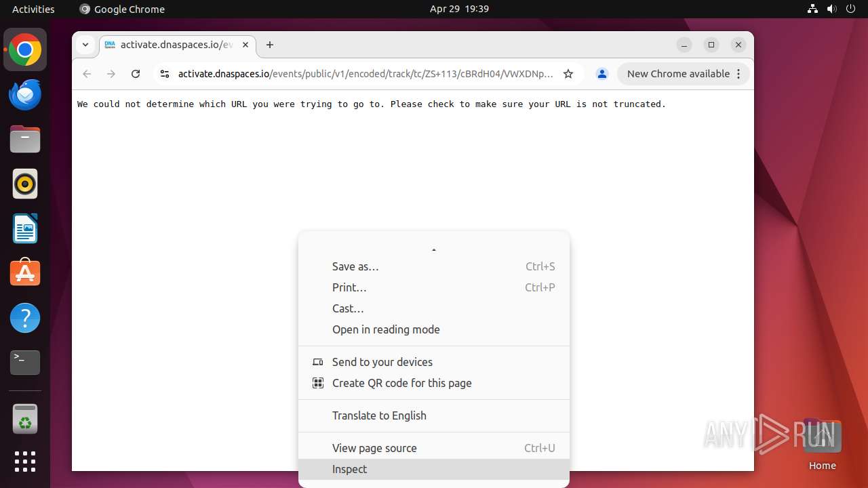Choose Save as… from context menu
The image size is (868, 488).
(434, 266)
